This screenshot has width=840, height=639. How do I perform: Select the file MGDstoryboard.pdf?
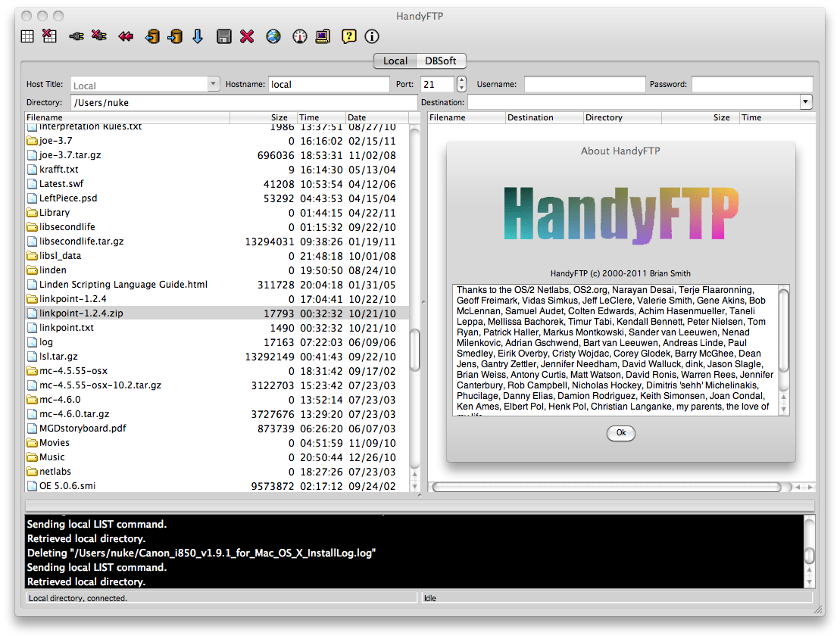coord(83,429)
